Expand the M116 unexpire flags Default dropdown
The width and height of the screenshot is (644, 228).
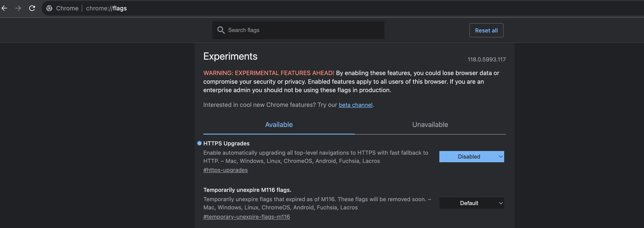(x=471, y=203)
